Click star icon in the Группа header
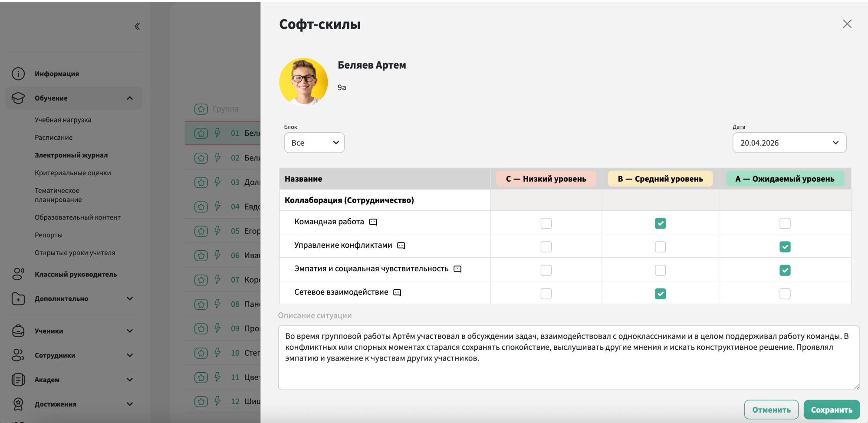The width and height of the screenshot is (868, 423). tap(201, 109)
